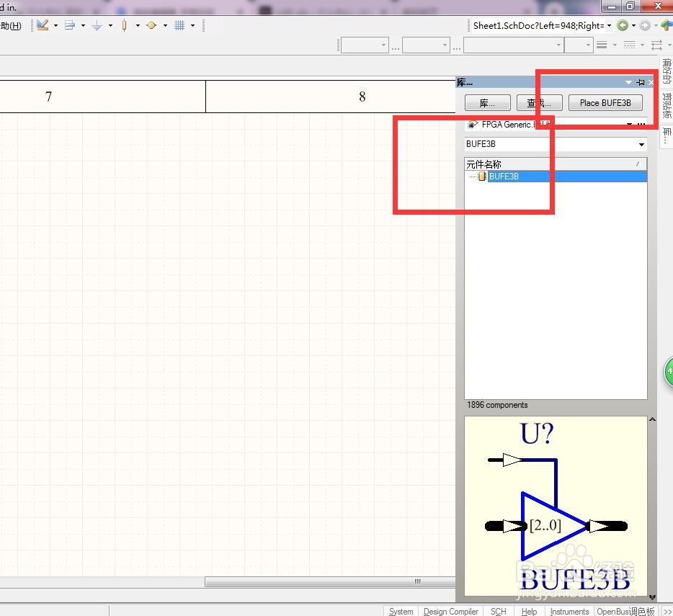673x616 pixels.
Task: Open the System status bar panel button
Action: (x=401, y=611)
